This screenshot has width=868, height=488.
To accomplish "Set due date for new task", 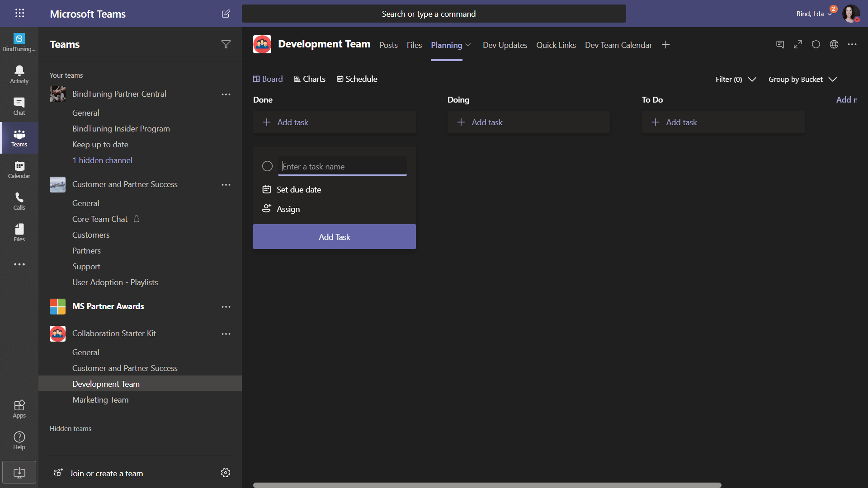I will pos(292,190).
